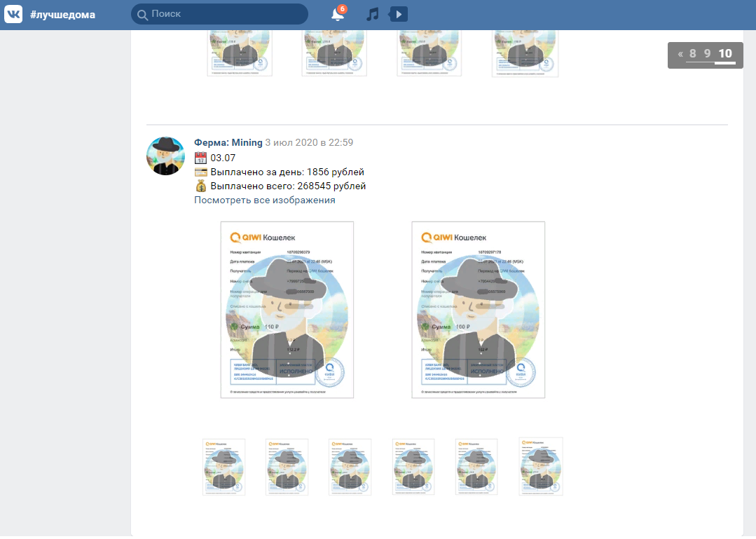Go to previous pages with « arrow
Image resolution: width=756 pixels, height=539 pixels.
tap(680, 54)
